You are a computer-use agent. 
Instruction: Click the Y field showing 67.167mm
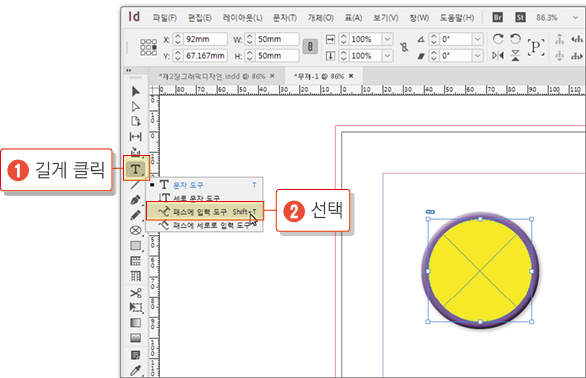click(205, 56)
